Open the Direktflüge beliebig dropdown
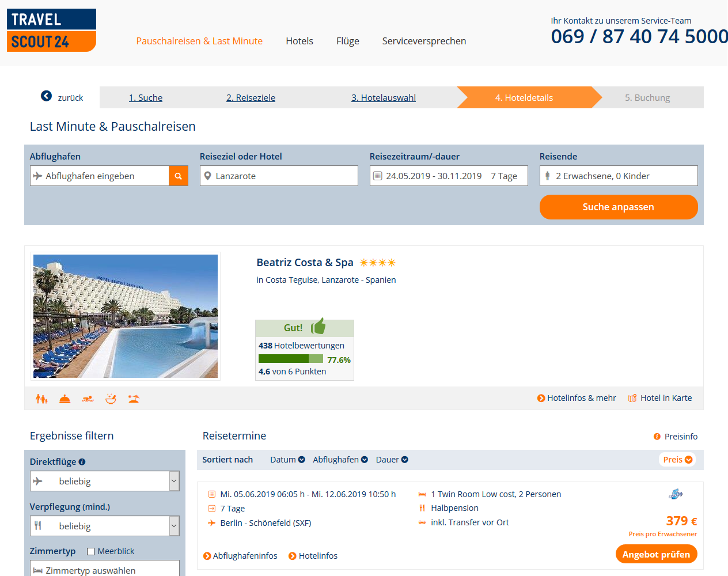Viewport: 728px width, 576px height. (x=105, y=481)
